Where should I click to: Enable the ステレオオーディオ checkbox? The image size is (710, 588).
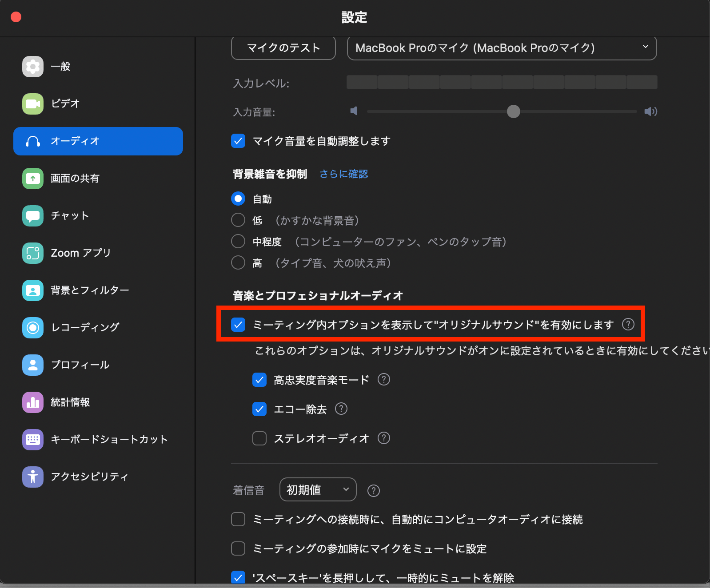pyautogui.click(x=259, y=438)
